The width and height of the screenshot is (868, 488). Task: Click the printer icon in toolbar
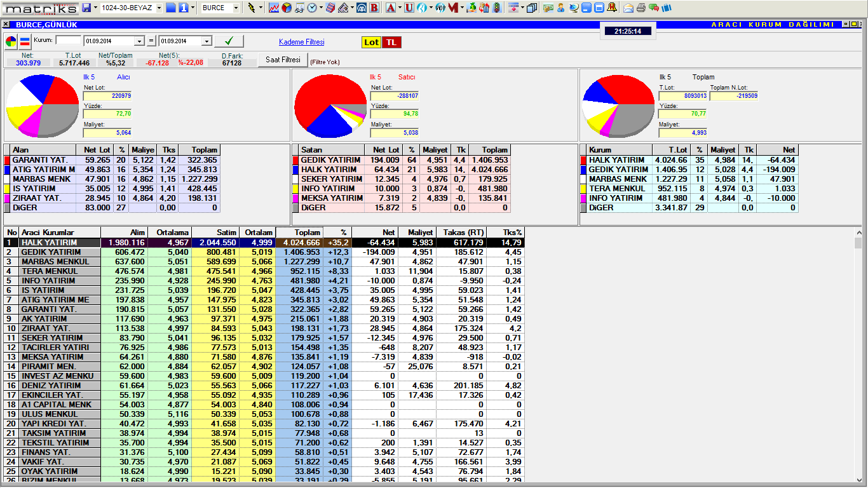[x=641, y=8]
